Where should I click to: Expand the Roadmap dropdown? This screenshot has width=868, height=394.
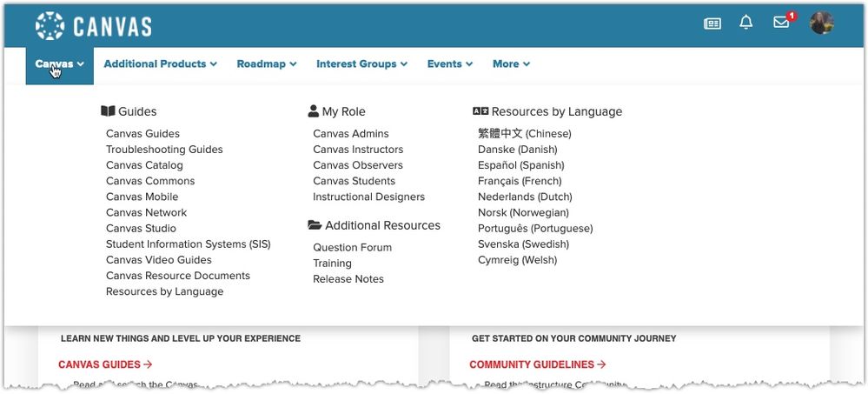pyautogui.click(x=267, y=63)
